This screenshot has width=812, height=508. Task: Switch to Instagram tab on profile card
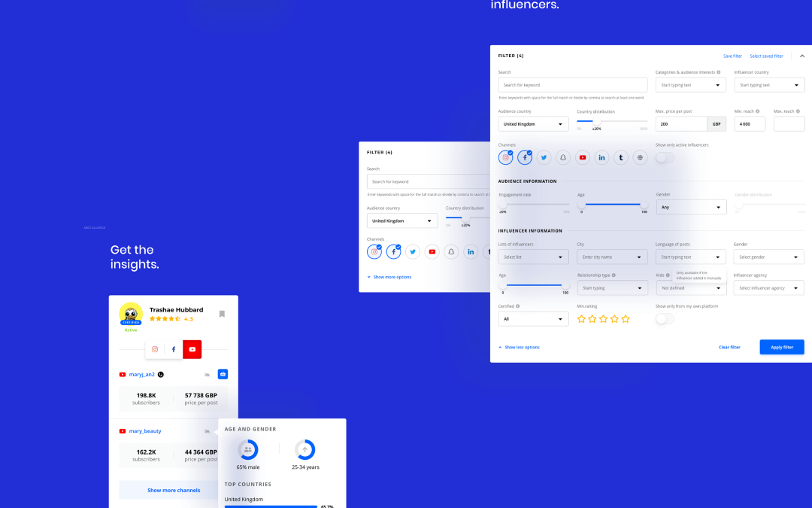(155, 349)
